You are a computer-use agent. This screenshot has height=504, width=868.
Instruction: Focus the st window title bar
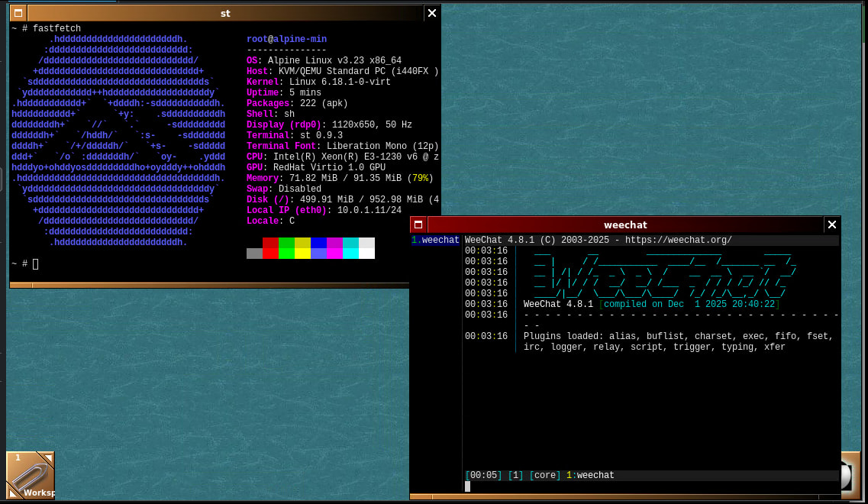click(x=224, y=13)
